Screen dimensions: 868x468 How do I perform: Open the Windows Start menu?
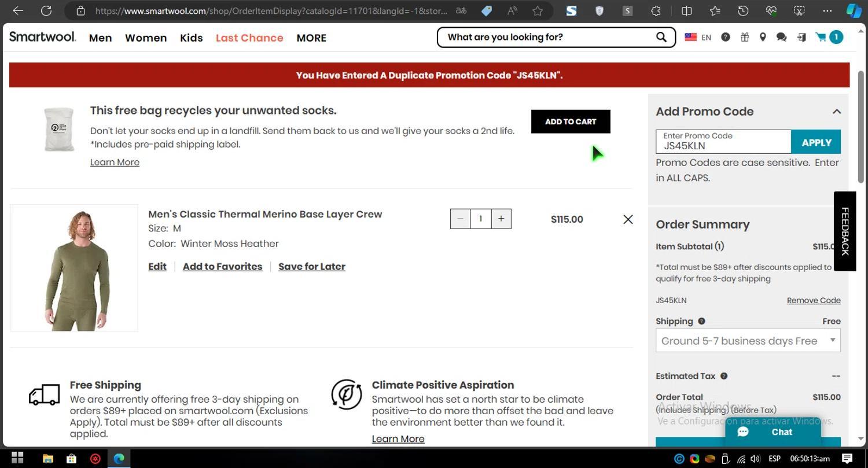pyautogui.click(x=17, y=459)
